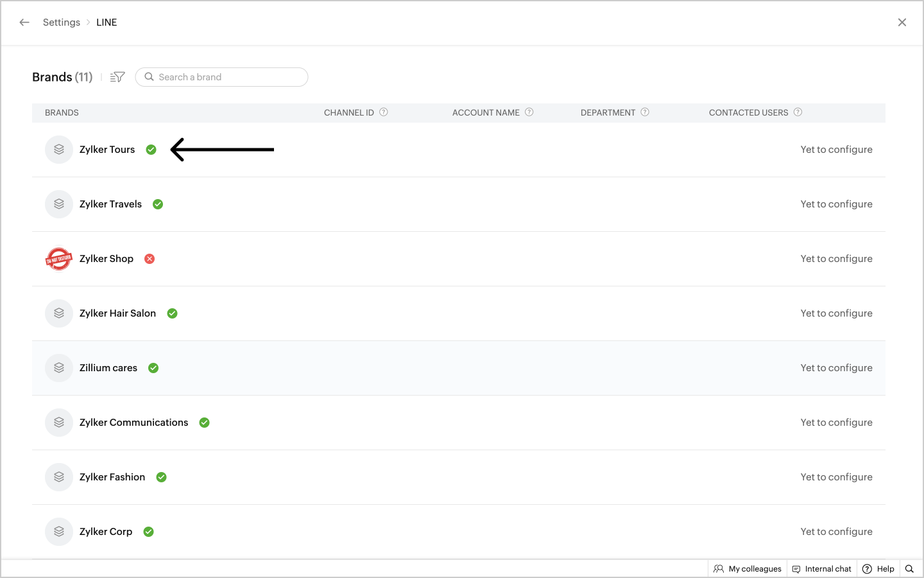The image size is (924, 578).
Task: Click the Zylker Travels brand logo icon
Action: click(x=59, y=204)
